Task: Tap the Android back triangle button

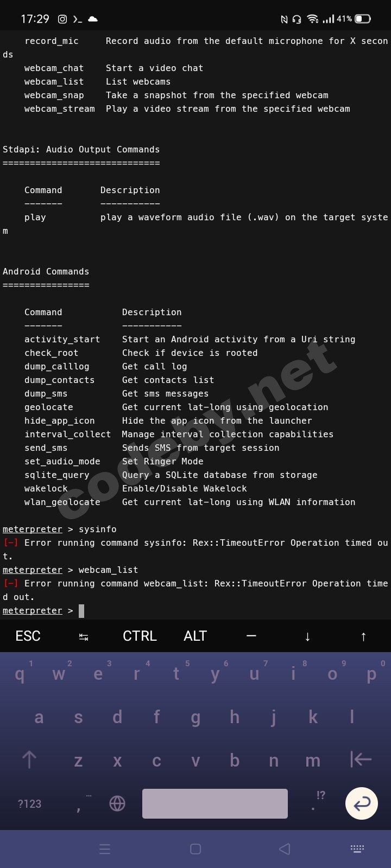Action: (284, 849)
